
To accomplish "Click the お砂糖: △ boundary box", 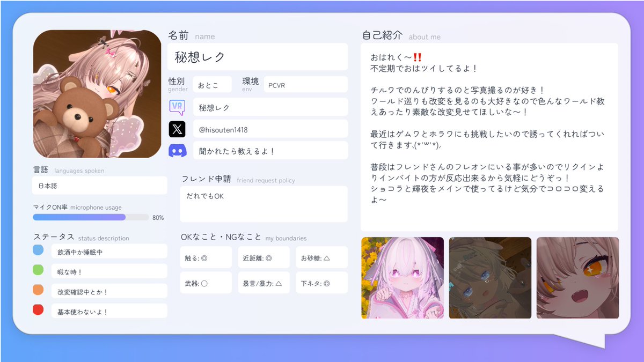I will pyautogui.click(x=321, y=257).
